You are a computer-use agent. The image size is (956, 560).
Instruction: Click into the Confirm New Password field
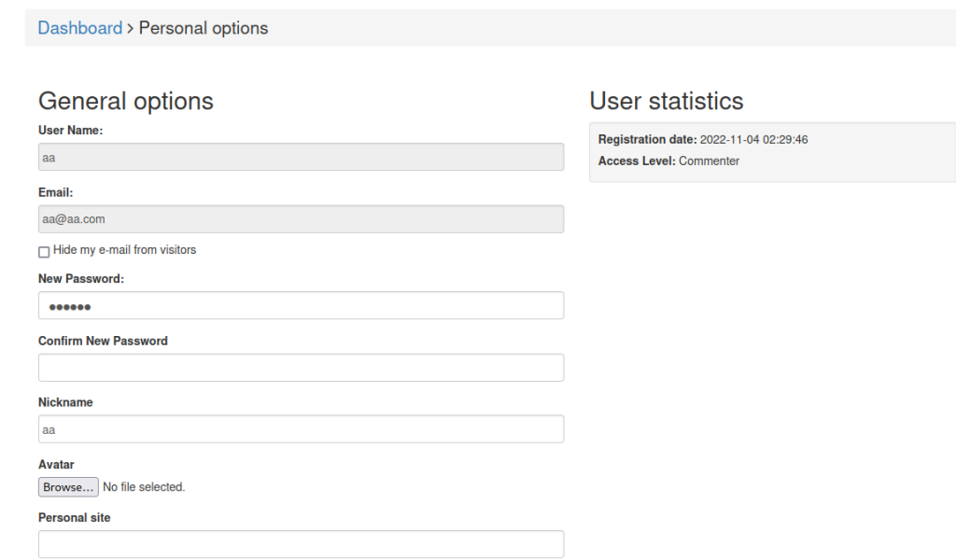coord(301,368)
